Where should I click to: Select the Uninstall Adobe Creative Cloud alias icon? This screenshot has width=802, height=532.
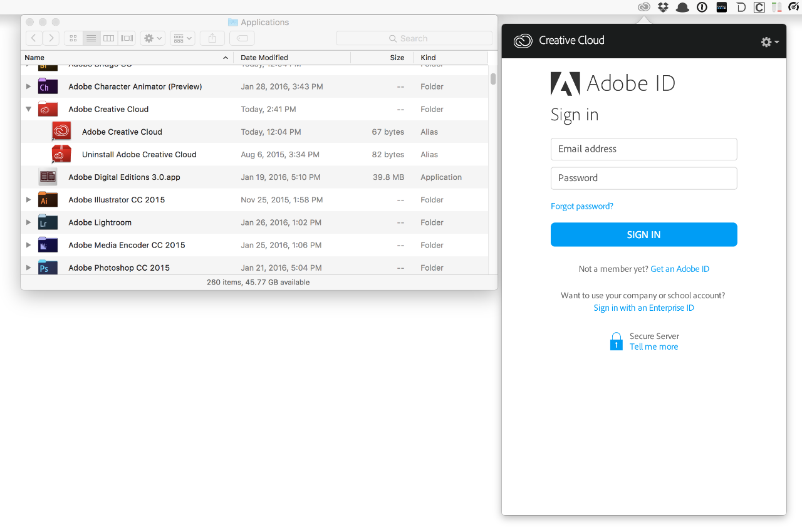click(x=61, y=154)
